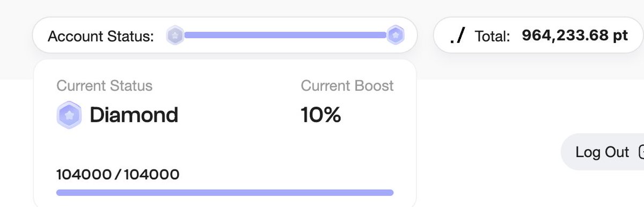Click the Account Status label
The height and width of the screenshot is (207, 644).
pyautogui.click(x=101, y=36)
